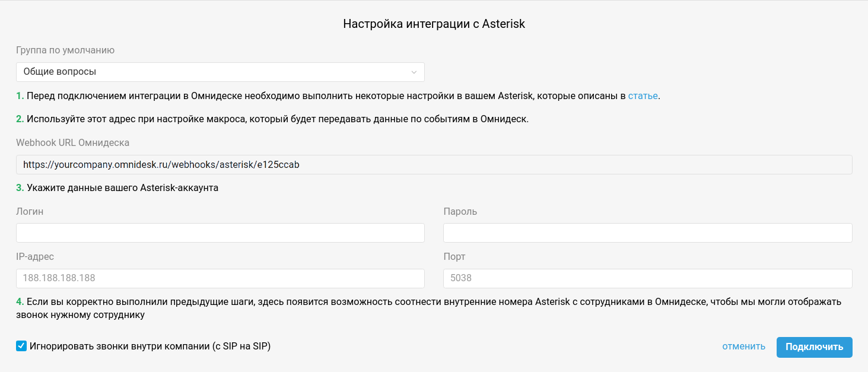Click step 2 text about macro address

[x=278, y=119]
